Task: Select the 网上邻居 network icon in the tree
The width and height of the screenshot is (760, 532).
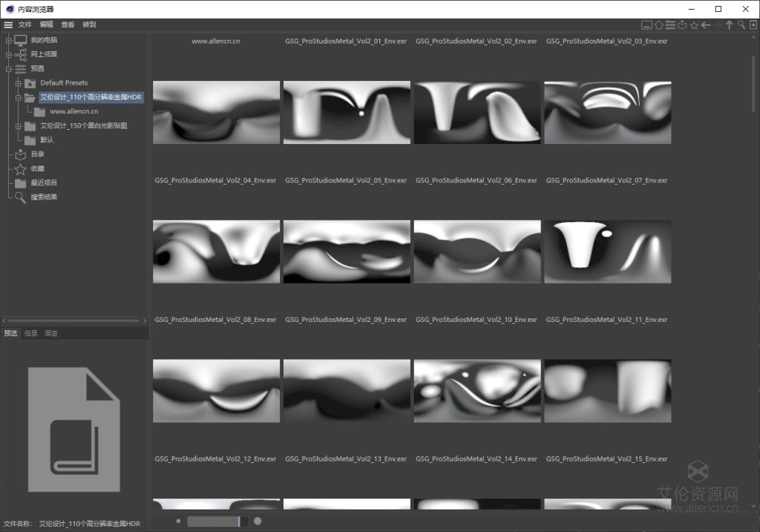Action: click(20, 55)
